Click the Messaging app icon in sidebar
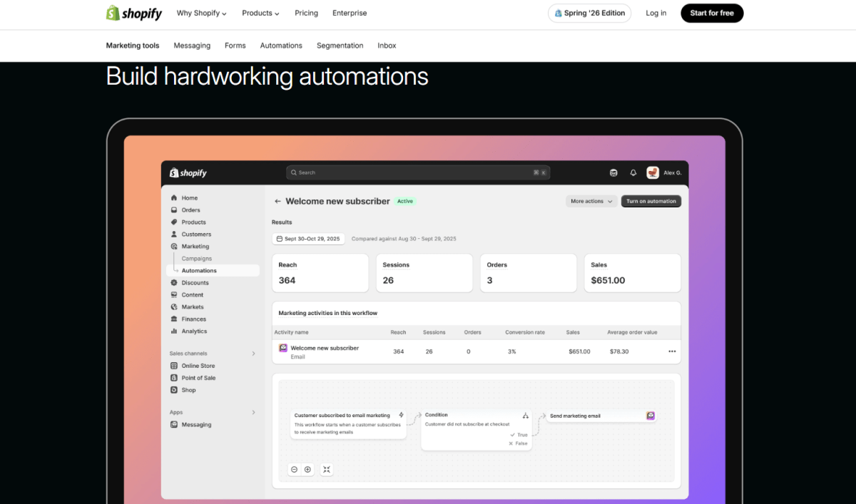The image size is (856, 504). (174, 425)
